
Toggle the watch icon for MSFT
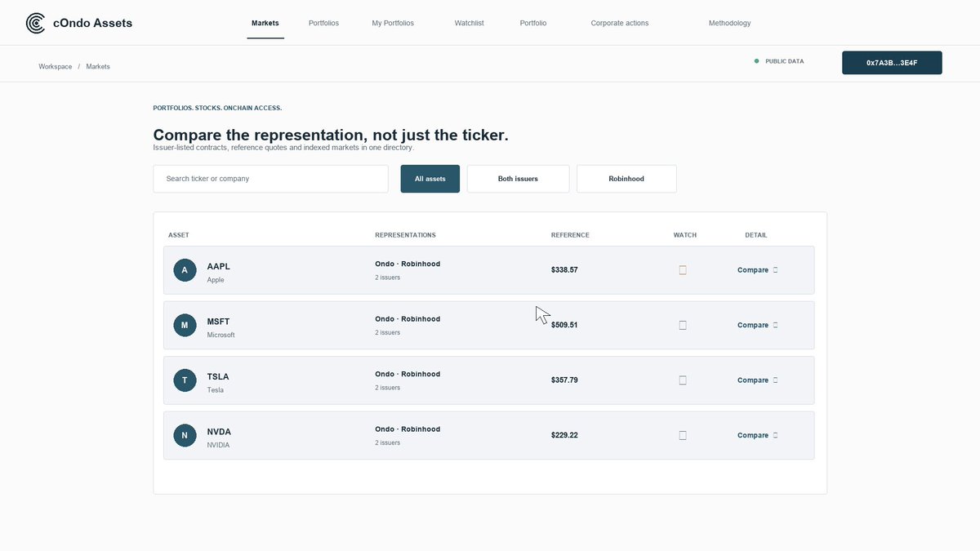pos(683,325)
